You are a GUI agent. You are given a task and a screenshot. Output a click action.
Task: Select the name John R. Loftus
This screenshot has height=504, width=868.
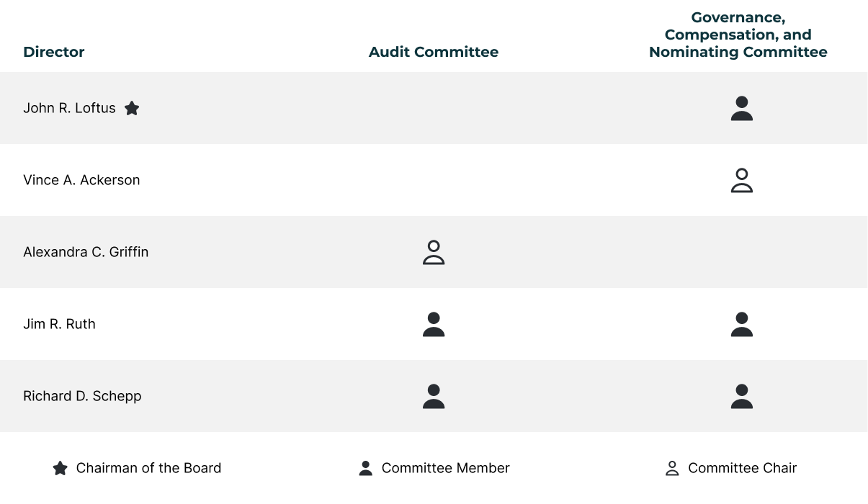69,108
